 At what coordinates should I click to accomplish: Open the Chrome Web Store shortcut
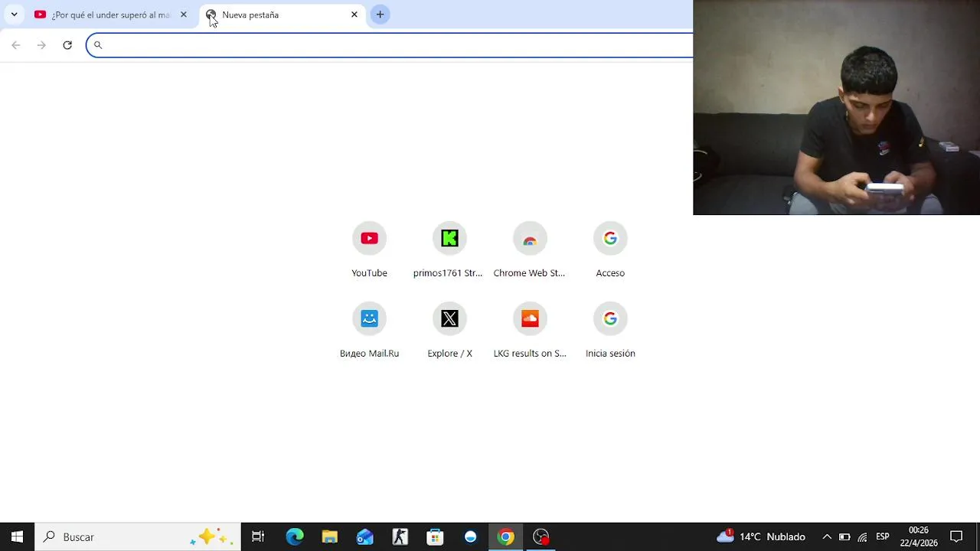coord(530,251)
